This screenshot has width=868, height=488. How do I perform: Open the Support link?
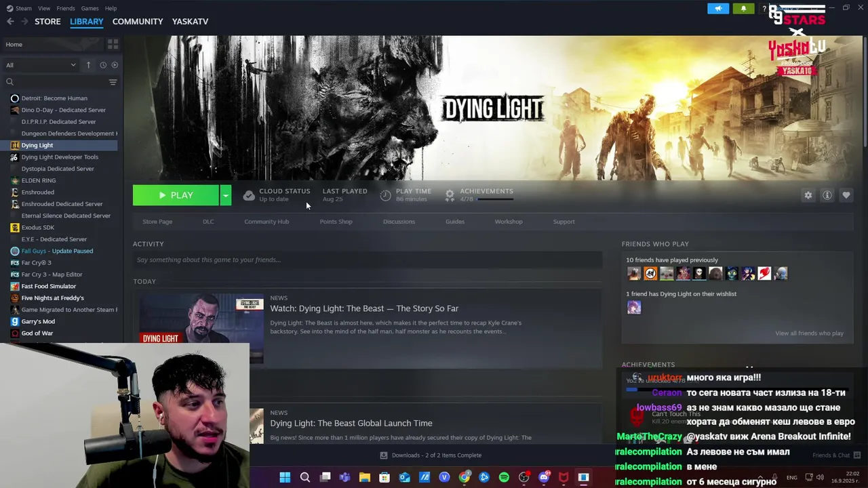(564, 222)
